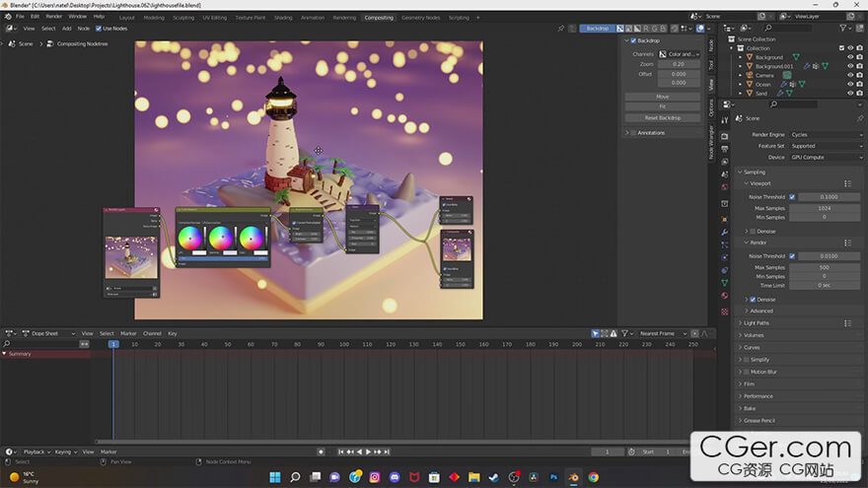Open the Texture properties checker icon
868x488 pixels.
pyautogui.click(x=725, y=312)
